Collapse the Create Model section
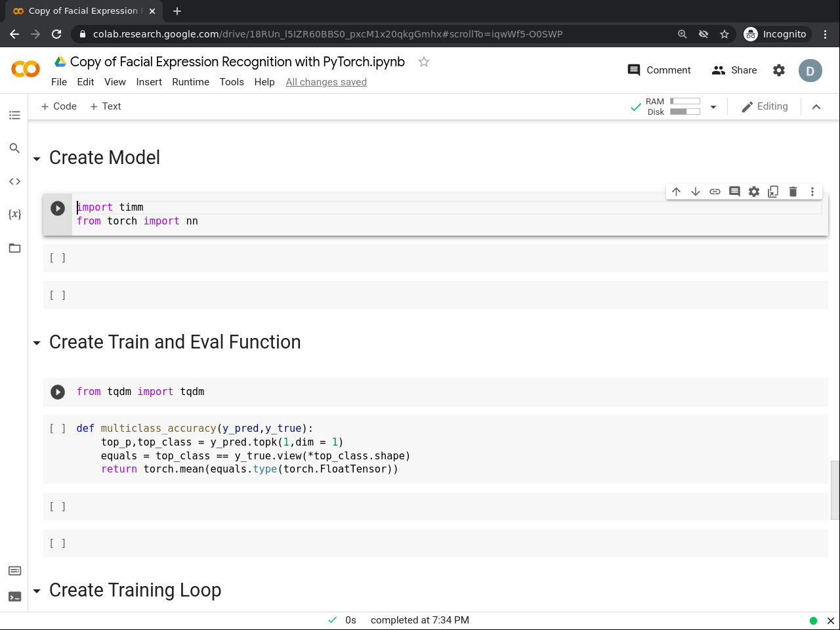The image size is (840, 630). click(37, 159)
